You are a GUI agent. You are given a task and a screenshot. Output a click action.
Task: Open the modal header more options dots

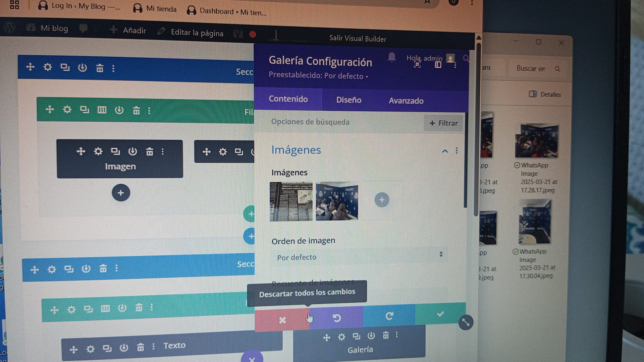tap(455, 65)
